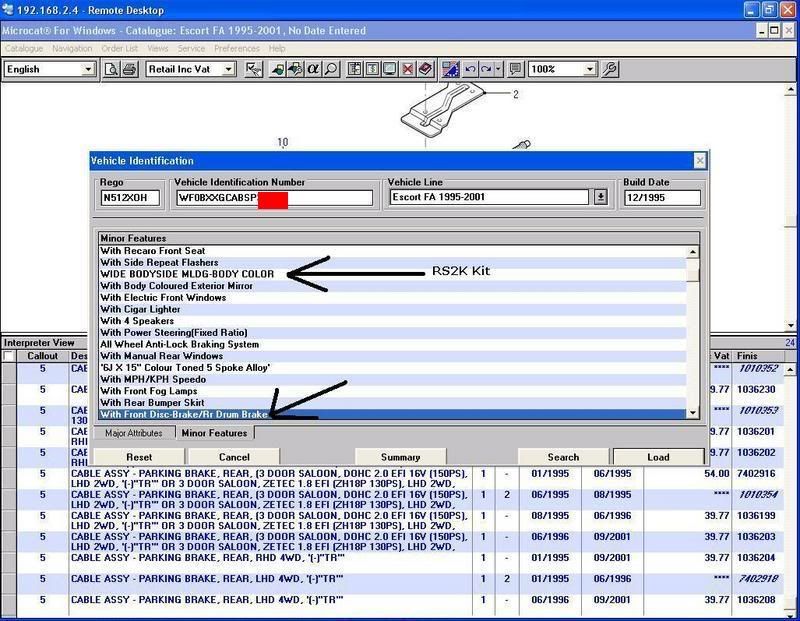This screenshot has width=800, height=621.
Task: Click the printer icon in toolbar
Action: [x=130, y=69]
